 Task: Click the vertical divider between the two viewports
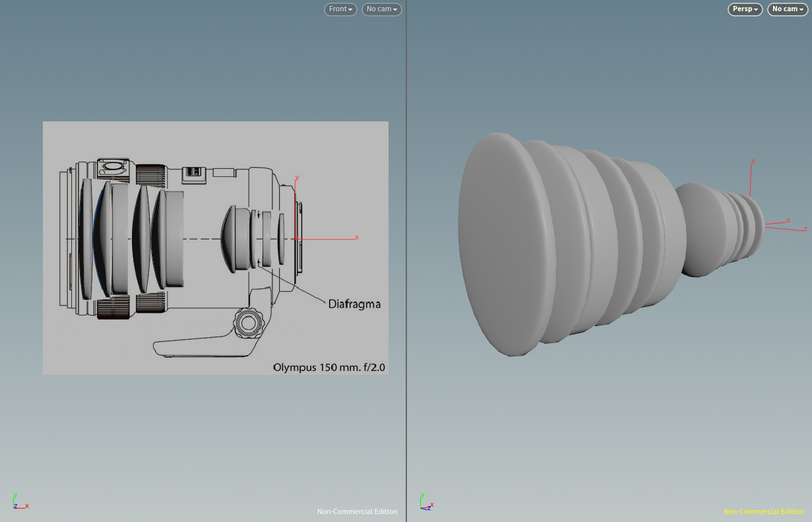point(406,264)
